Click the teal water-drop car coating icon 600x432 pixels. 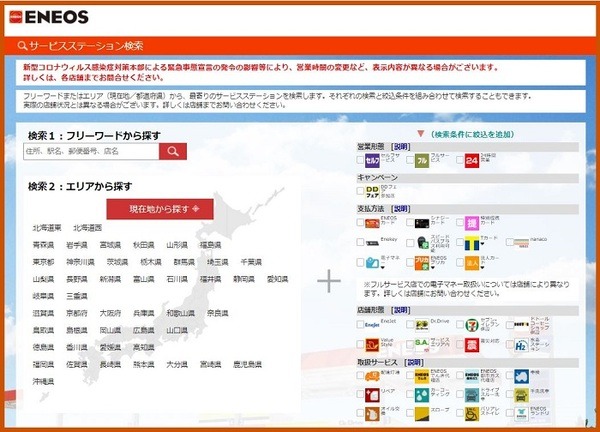[422, 395]
